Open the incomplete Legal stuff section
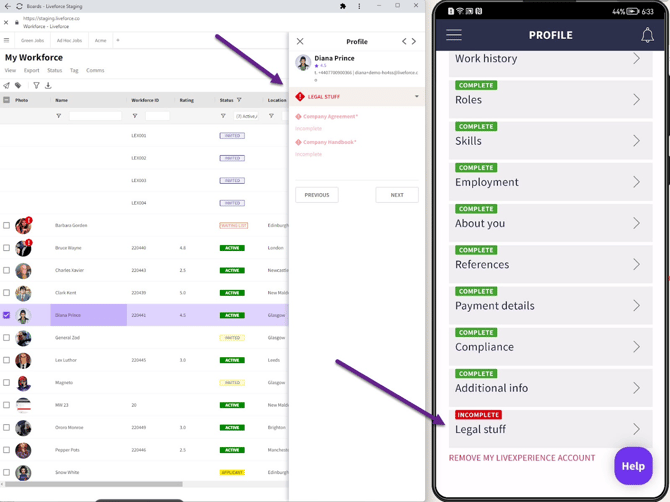This screenshot has height=502, width=670. (x=550, y=428)
